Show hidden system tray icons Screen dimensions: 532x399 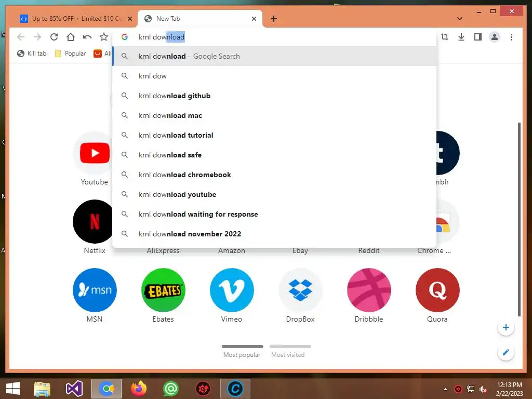445,389
